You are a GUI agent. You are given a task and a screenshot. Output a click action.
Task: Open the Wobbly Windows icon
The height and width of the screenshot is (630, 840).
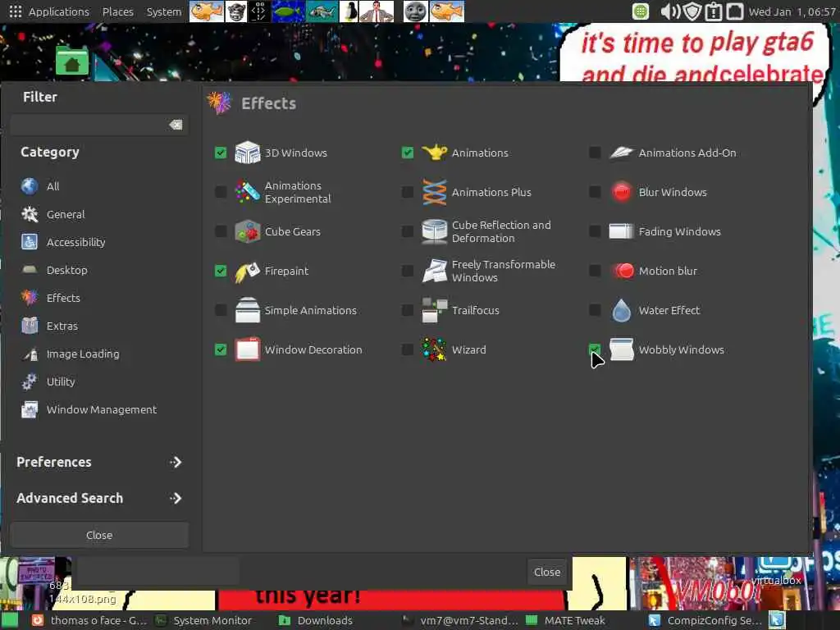[x=622, y=349]
